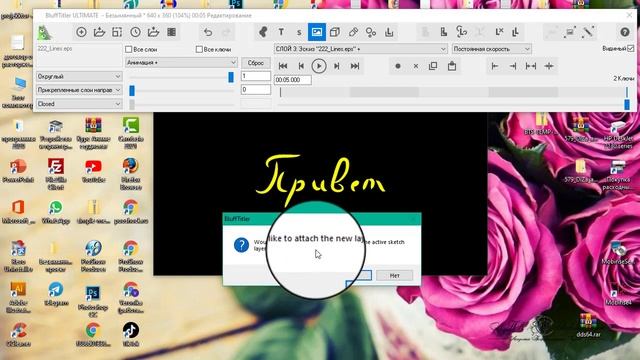The width and height of the screenshot is (640, 360).
Task: Click the clock icon in the toolbar
Action: [x=136, y=32]
